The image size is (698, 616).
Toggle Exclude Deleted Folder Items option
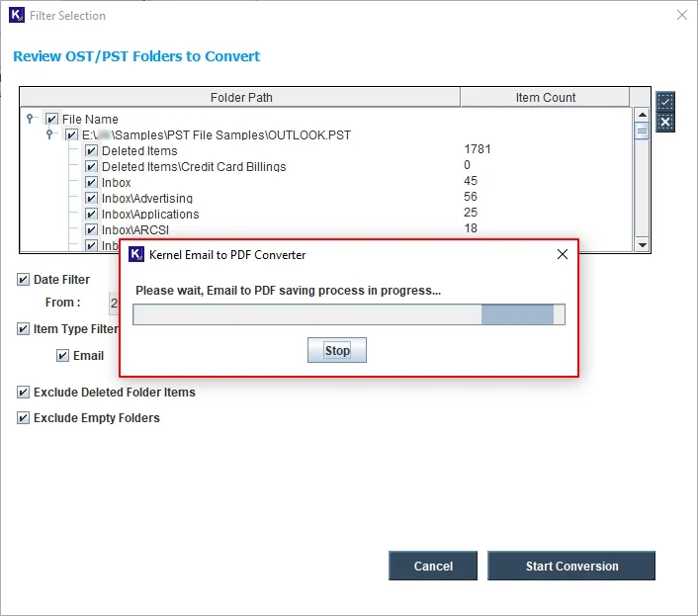click(x=23, y=393)
